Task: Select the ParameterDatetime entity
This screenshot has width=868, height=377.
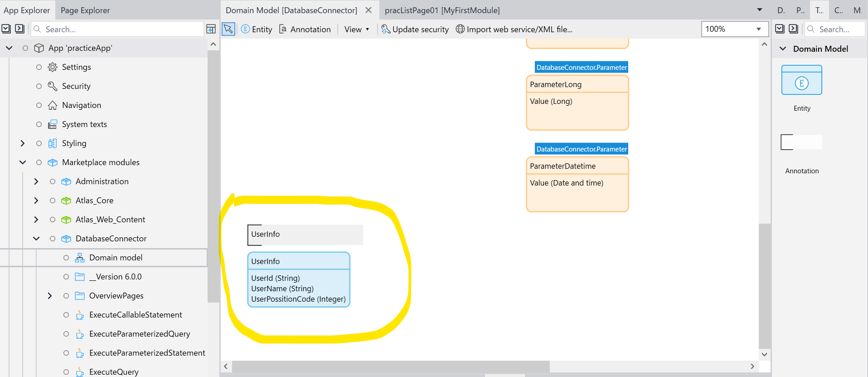Action: coord(577,184)
